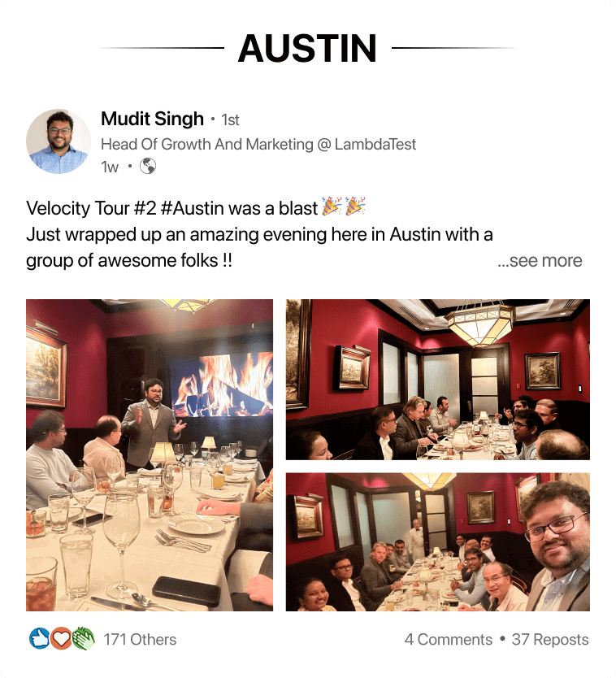Click the second party popper emoji
Viewport: 616px width, 678px height.
[x=355, y=206]
